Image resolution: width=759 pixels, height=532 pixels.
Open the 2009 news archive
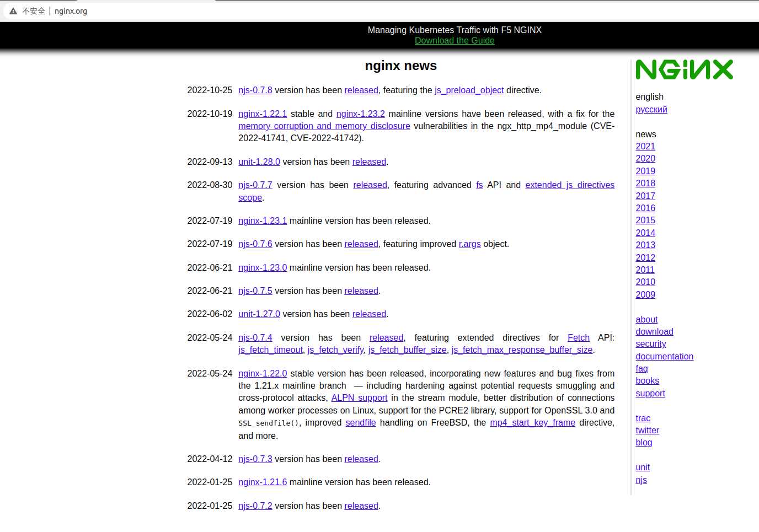coord(645,295)
